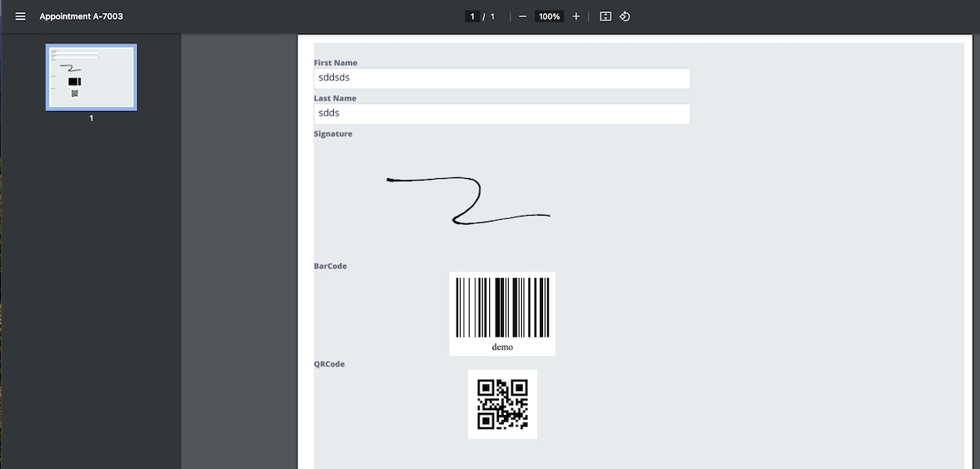The image size is (980, 469).
Task: Select the page 1 thumbnail
Action: coord(91,77)
